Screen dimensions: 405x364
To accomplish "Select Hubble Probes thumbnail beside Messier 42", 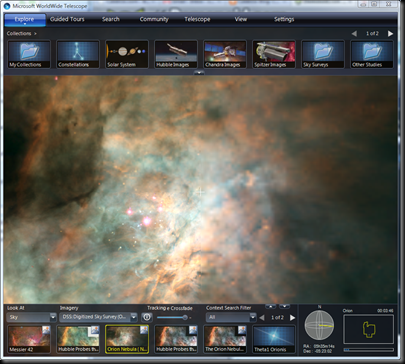I will pyautogui.click(x=78, y=339).
